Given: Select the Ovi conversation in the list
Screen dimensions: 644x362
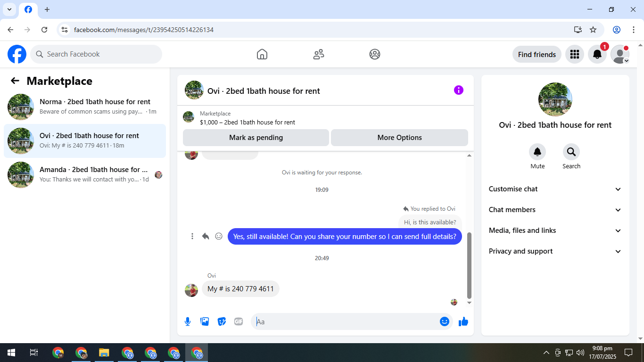Looking at the screenshot, I should tap(85, 141).
